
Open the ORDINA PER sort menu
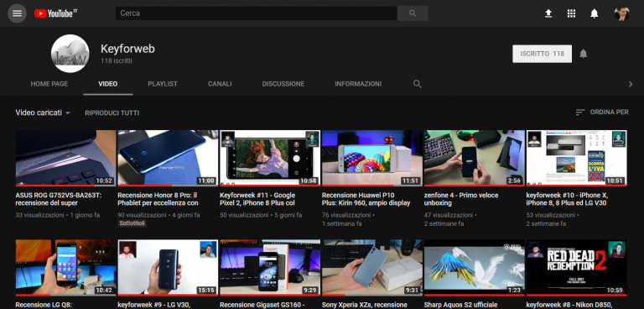(x=602, y=112)
